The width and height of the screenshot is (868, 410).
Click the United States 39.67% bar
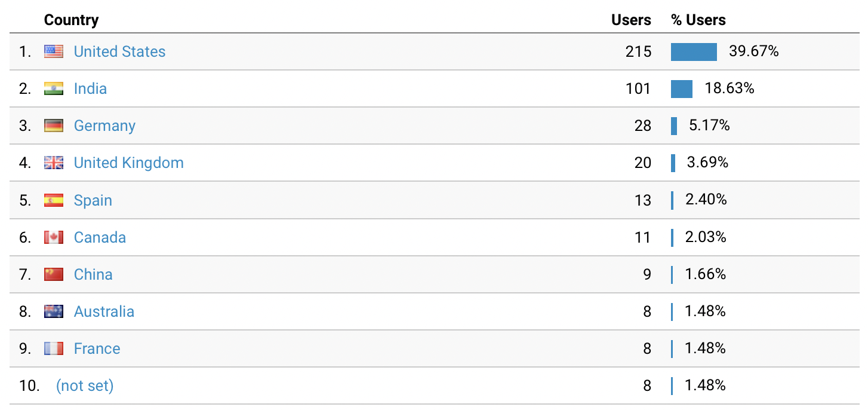click(x=694, y=52)
